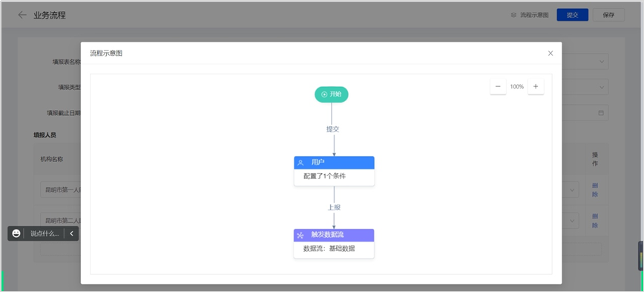Zoom out with the minus button

(x=498, y=86)
